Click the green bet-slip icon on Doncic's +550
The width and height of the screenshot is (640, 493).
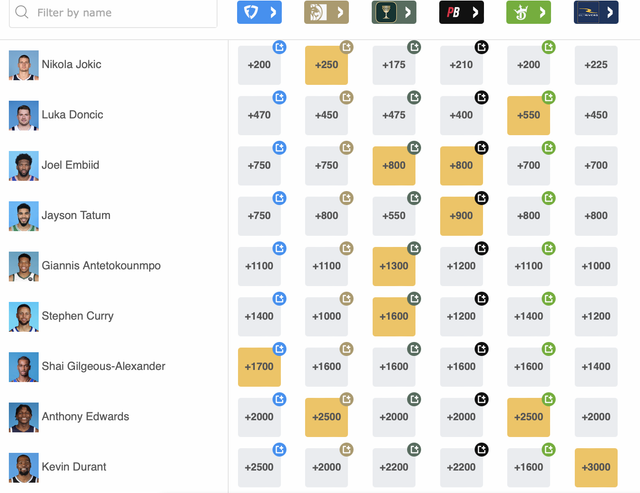[x=549, y=97]
